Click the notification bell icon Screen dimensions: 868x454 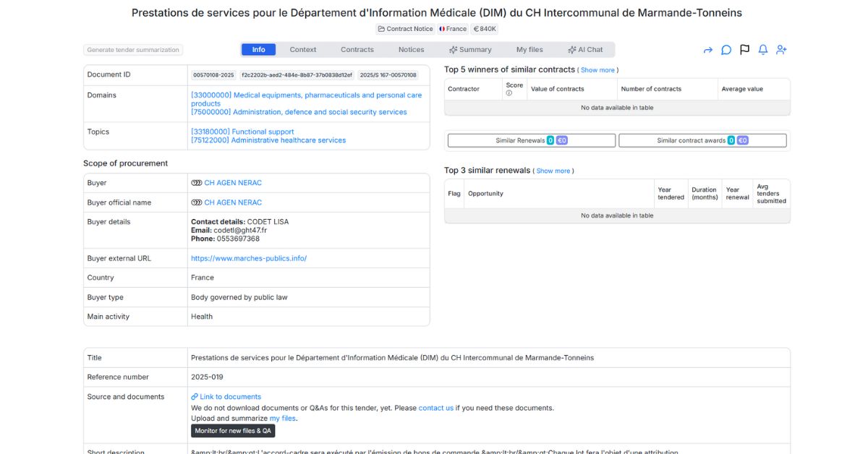click(762, 50)
